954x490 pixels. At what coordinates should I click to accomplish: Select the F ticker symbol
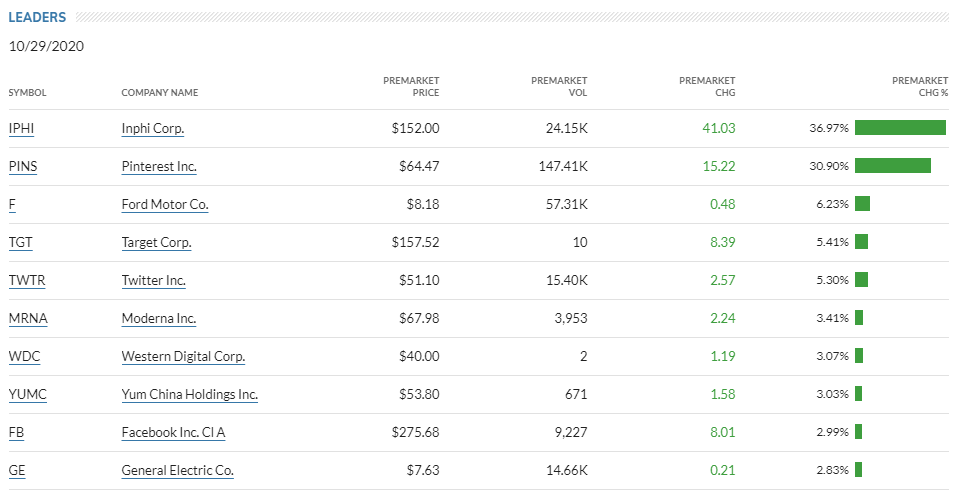[x=12, y=204]
